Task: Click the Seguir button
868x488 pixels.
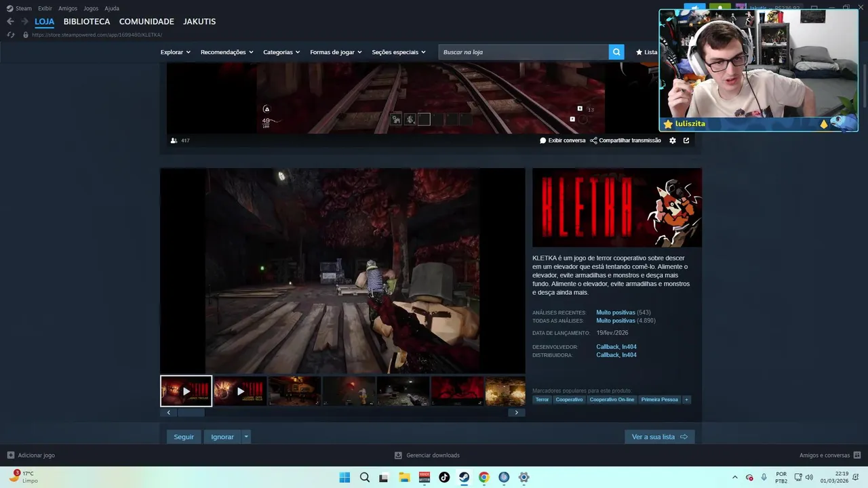Action: (184, 437)
